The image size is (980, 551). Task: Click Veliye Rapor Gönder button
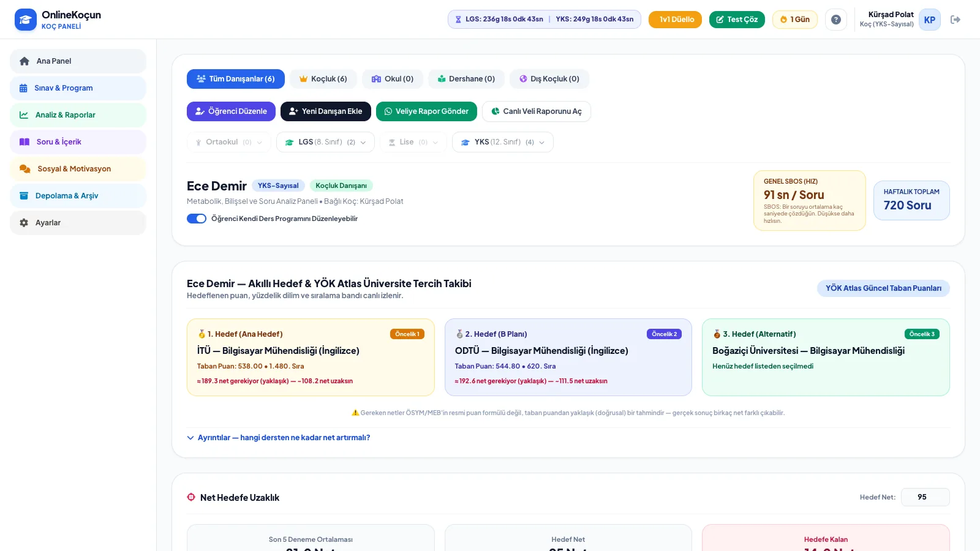[426, 111]
